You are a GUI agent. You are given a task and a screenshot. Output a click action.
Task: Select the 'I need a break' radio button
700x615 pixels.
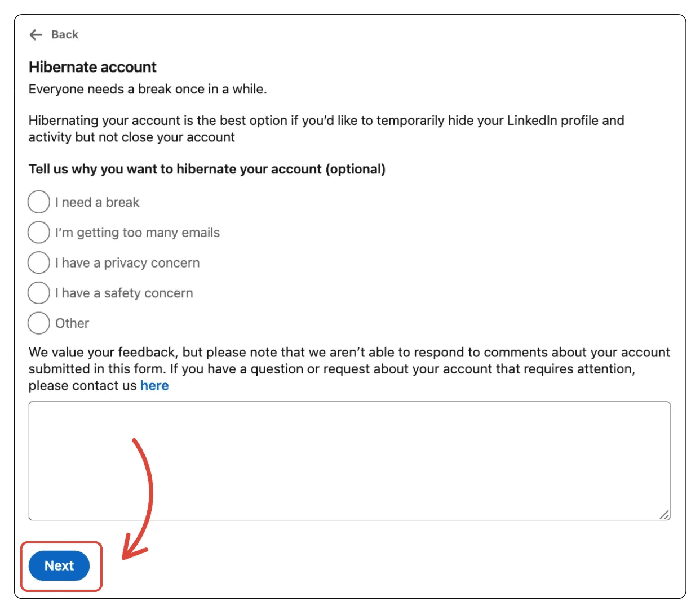coord(39,202)
